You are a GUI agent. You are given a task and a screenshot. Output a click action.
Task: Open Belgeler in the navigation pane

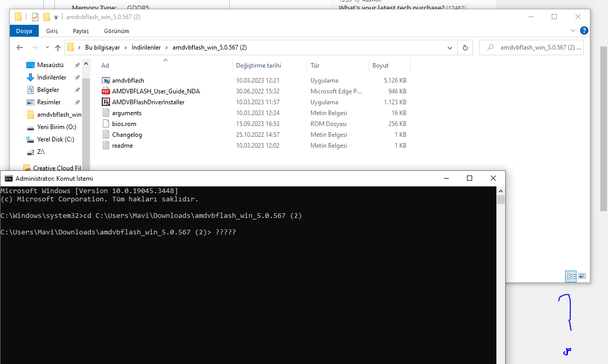click(x=48, y=90)
